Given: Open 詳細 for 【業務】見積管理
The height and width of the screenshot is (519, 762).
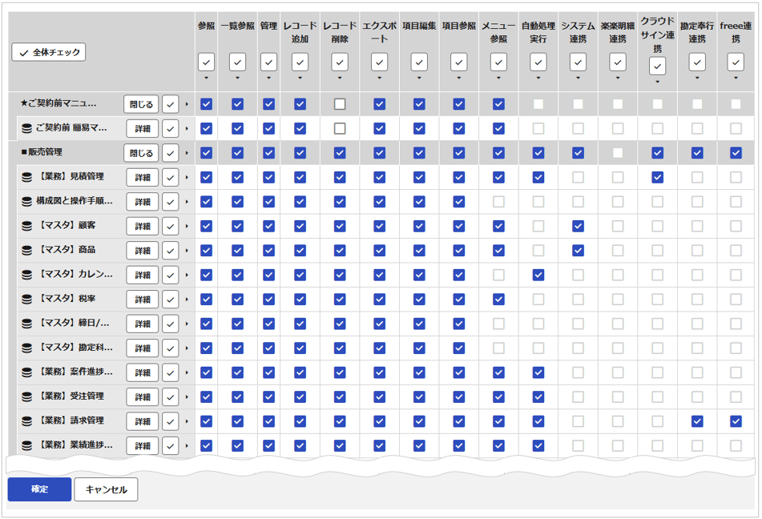Looking at the screenshot, I should click(142, 177).
